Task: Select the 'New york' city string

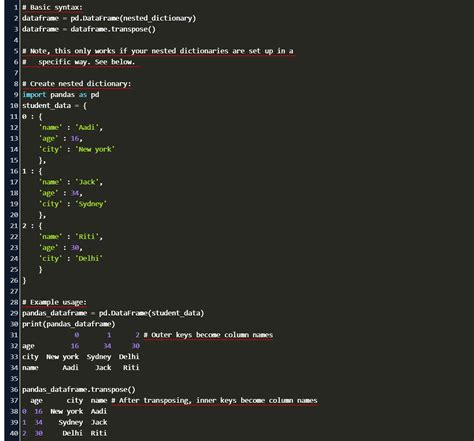Action: [x=95, y=149]
